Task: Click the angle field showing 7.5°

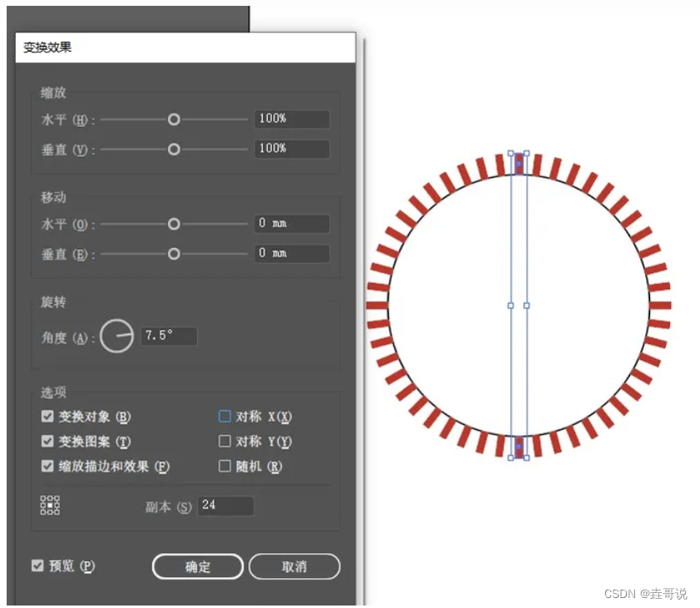Action: 169,336
